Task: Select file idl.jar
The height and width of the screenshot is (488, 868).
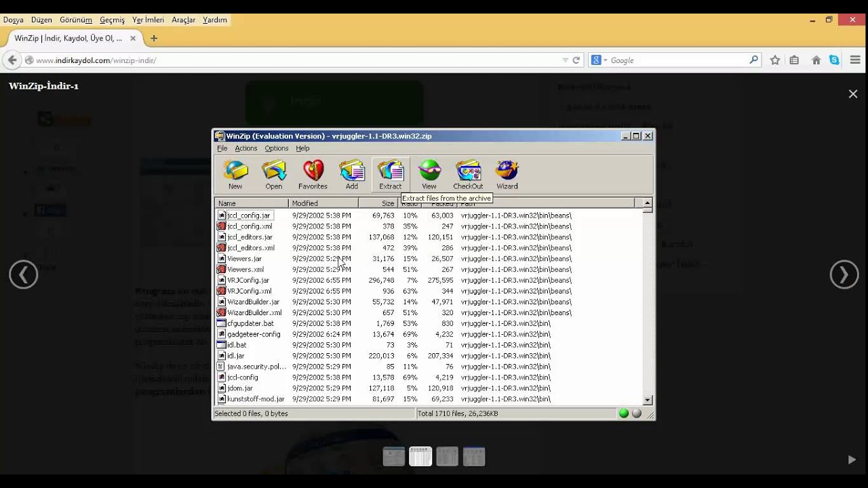Action: 231,356
